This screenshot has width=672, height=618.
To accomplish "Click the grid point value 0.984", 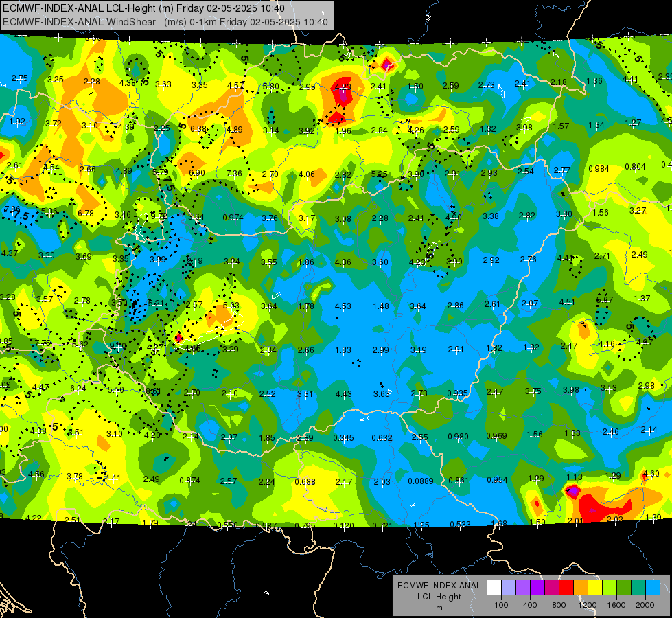I will [599, 168].
